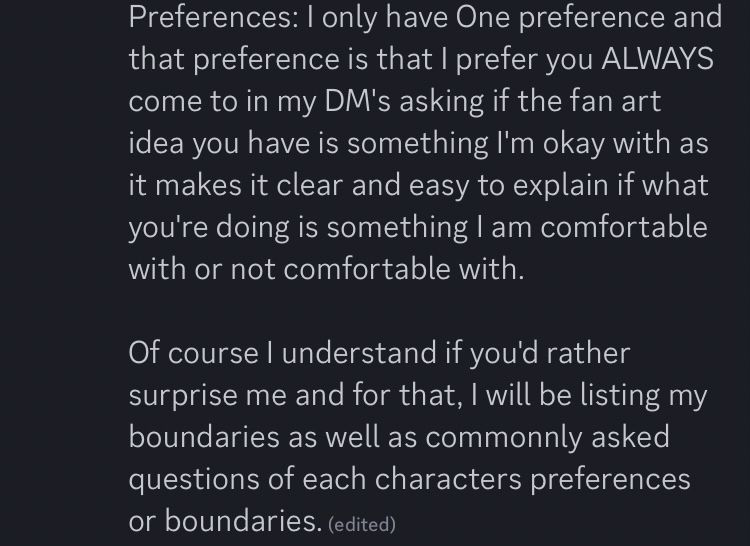Click the words Of course
This screenshot has height=546, width=750.
tap(193, 353)
